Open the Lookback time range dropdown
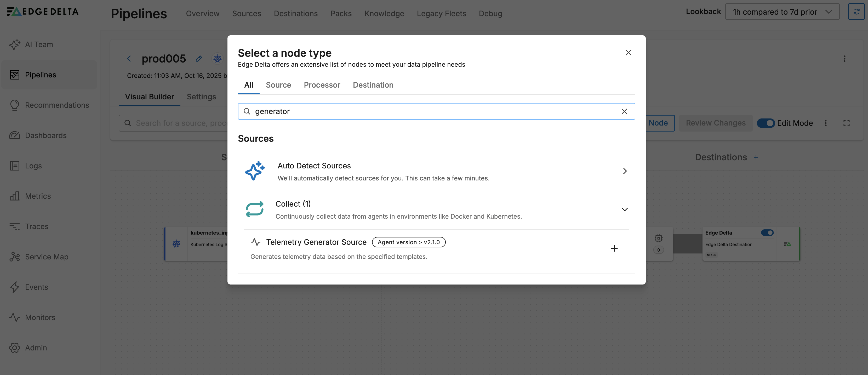 tap(782, 12)
